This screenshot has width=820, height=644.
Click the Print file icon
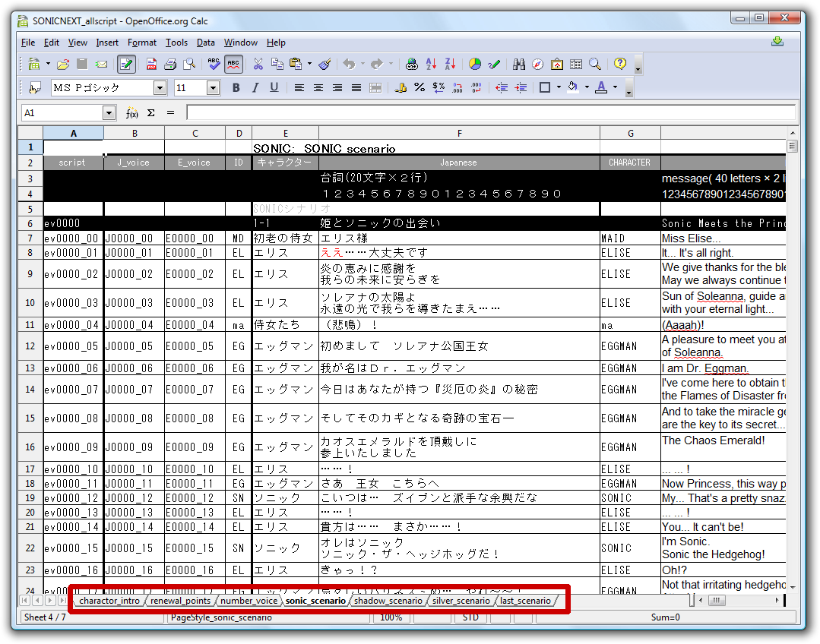coord(170,65)
